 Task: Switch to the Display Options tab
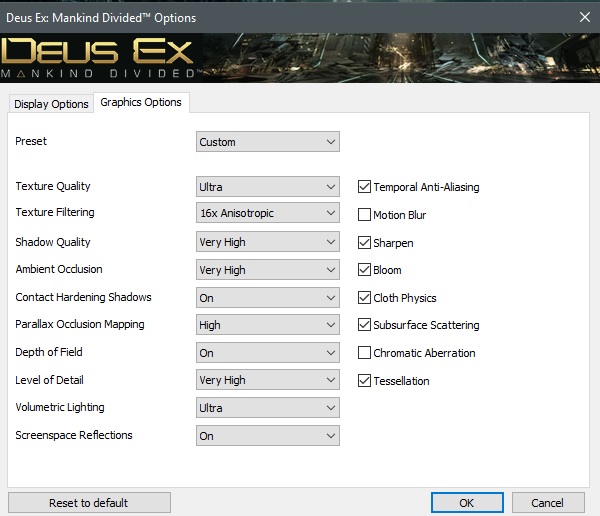(51, 104)
